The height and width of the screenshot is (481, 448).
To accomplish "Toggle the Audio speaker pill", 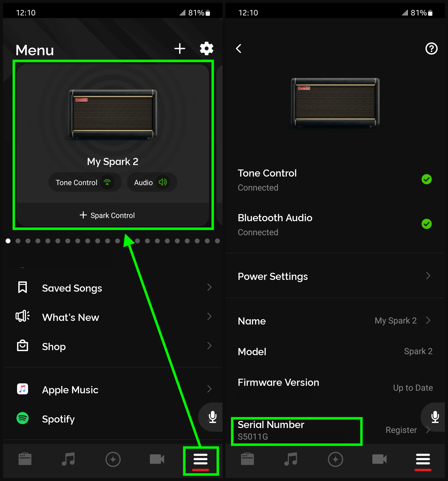I will click(x=152, y=182).
